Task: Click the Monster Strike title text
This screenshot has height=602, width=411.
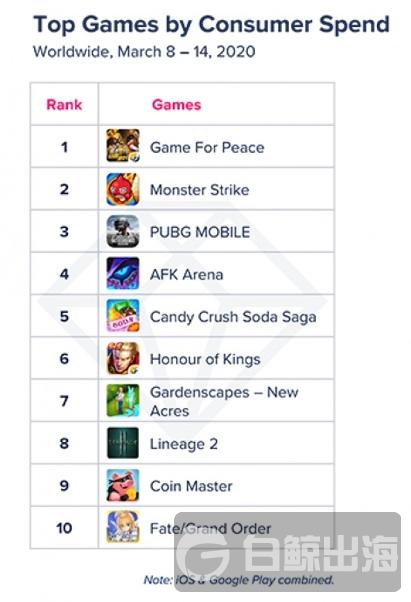Action: coord(200,190)
